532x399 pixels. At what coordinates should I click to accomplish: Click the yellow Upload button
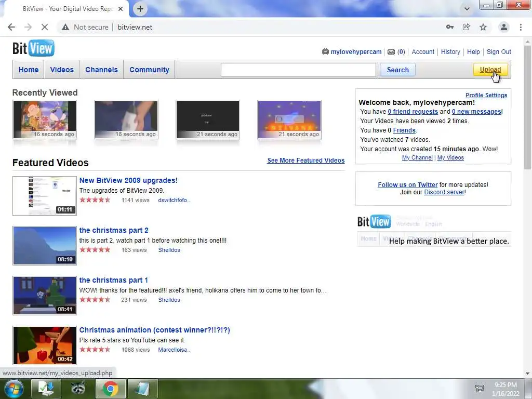pos(490,70)
